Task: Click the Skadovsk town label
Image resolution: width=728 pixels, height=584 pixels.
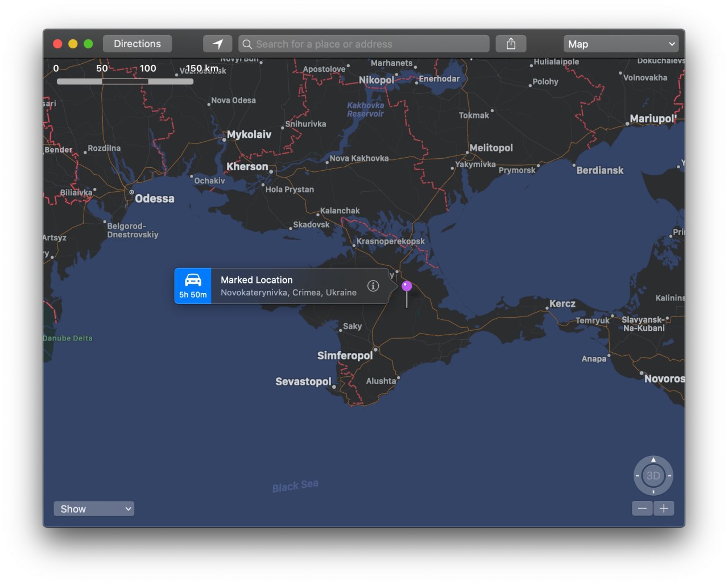Action: (311, 225)
